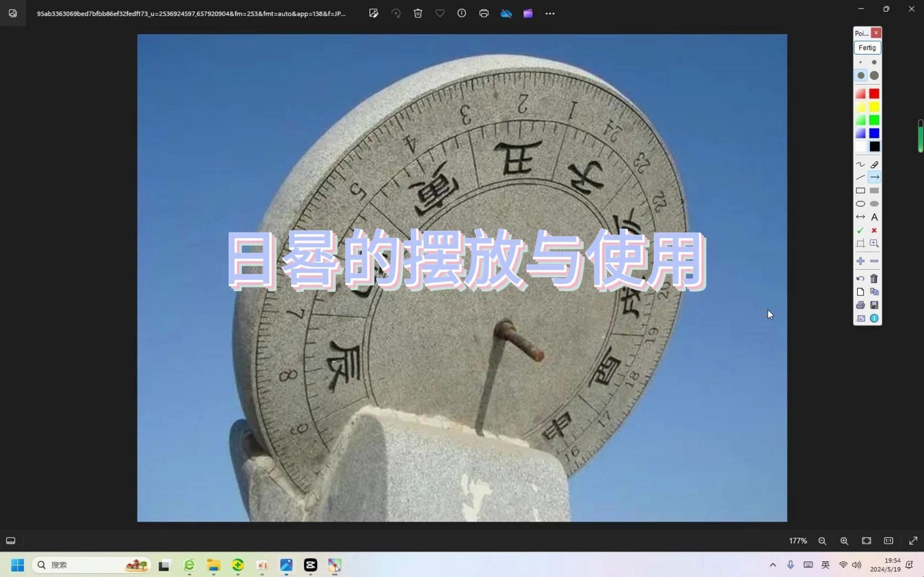Screen dimensions: 924x577
Task: Save the annotation with the floppy disk icon
Action: 874,305
